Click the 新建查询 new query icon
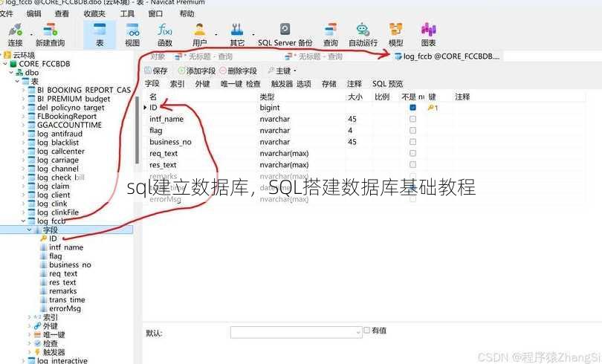This screenshot has width=602, height=364. point(50,34)
